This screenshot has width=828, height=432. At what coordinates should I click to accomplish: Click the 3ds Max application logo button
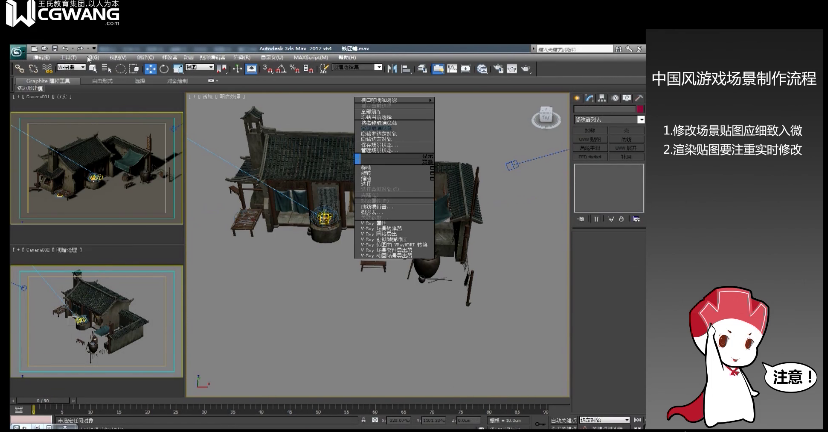(18, 52)
